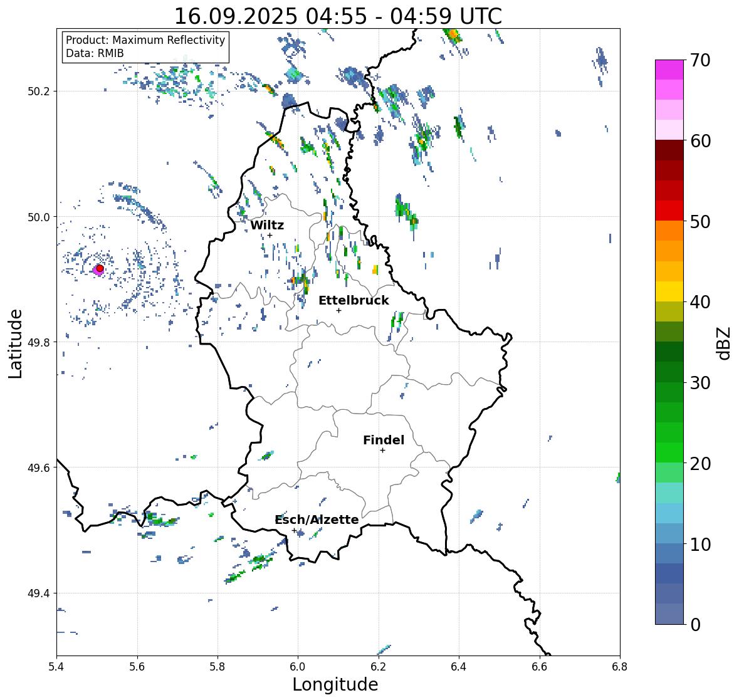
Task: Click the bright green 20 dBZ colorbar segment
Action: (669, 452)
